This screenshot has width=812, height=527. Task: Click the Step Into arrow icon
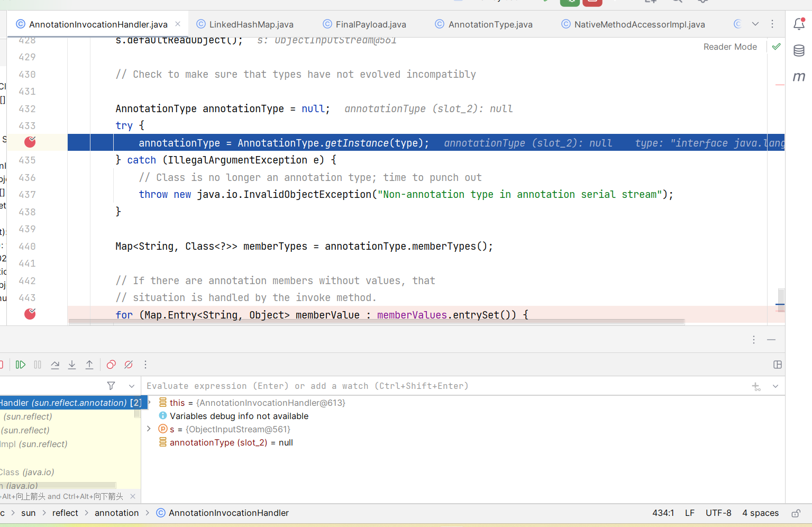tap(72, 365)
